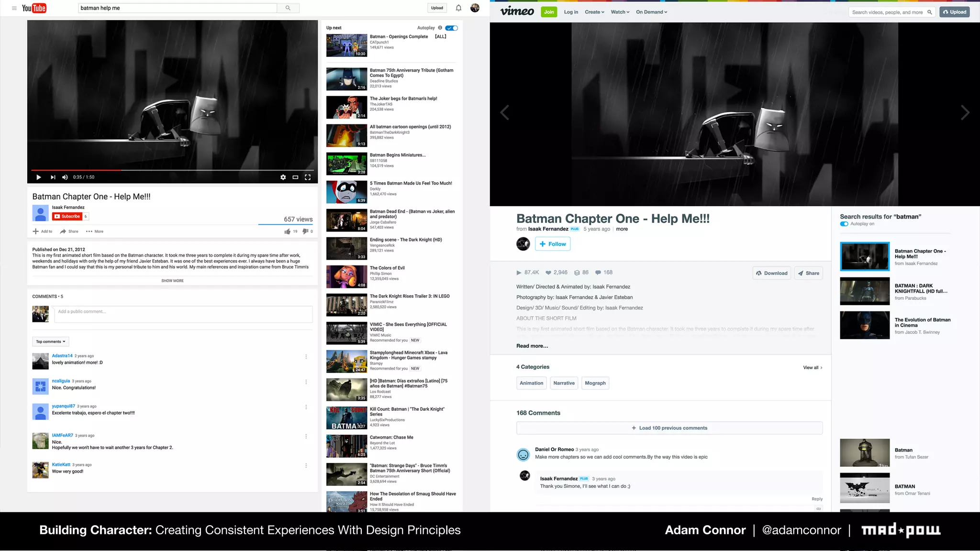Click the Vimeo collections stack icon
The width and height of the screenshot is (980, 551).
577,273
